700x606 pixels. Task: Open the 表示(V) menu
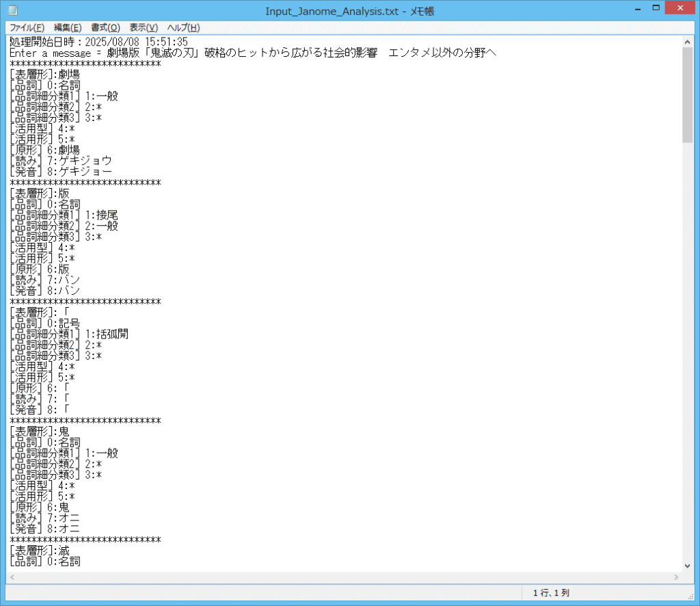coord(144,27)
